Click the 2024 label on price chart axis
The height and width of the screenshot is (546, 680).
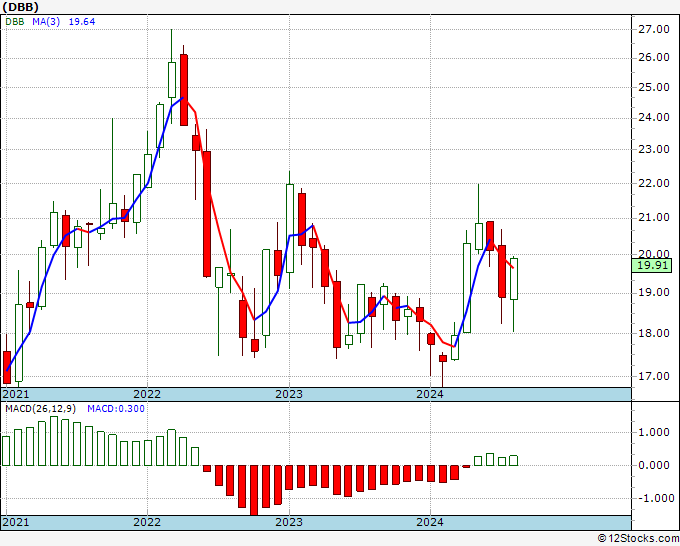430,394
